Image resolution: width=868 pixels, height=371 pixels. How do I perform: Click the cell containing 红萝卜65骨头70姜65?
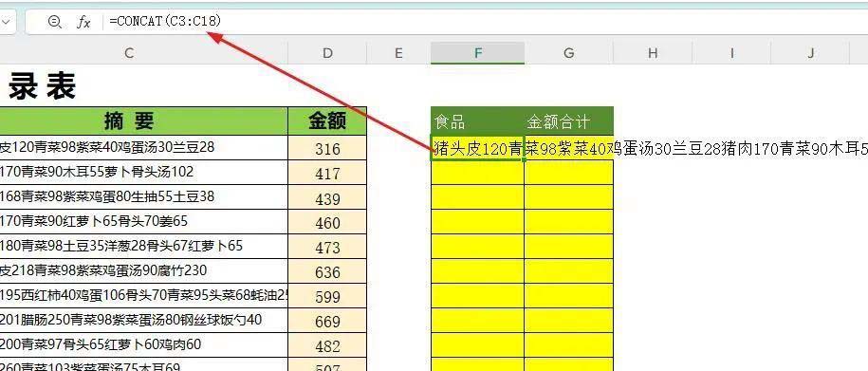click(x=143, y=221)
